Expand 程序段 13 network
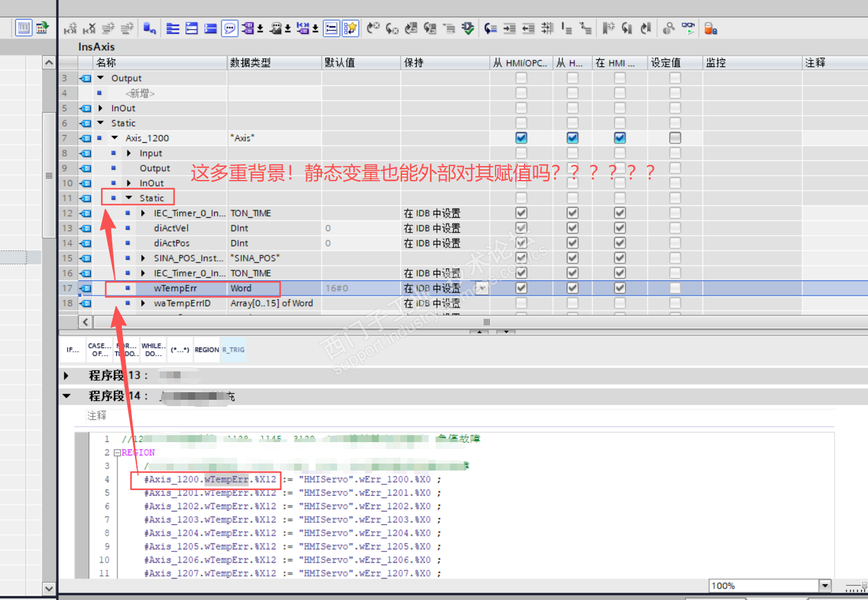The image size is (868, 600). coord(66,376)
